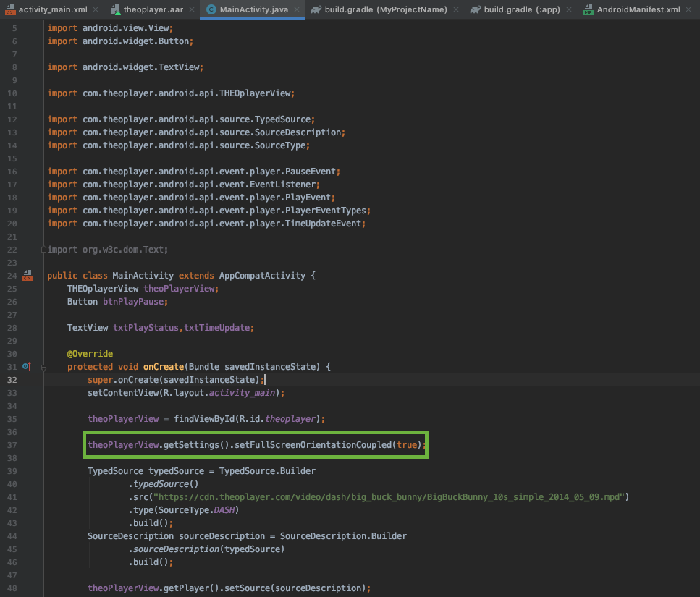Collapse the imports block with the line 22 fold marker
The height and width of the screenshot is (597, 700).
coord(44,250)
